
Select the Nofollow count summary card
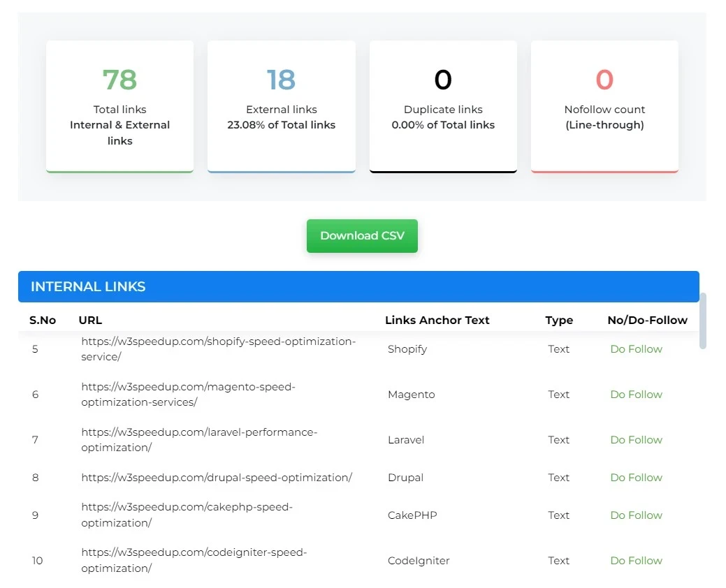pyautogui.click(x=604, y=105)
